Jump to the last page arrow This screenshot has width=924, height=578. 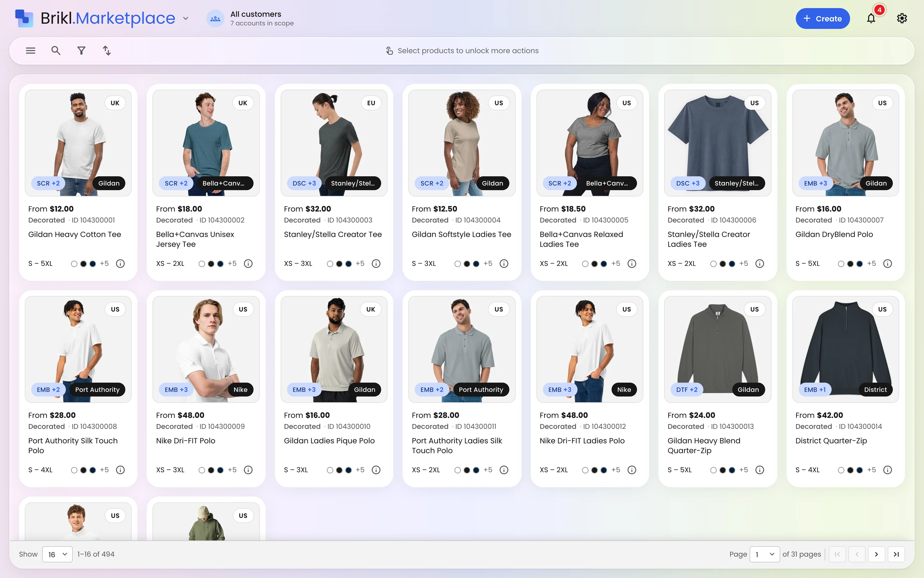(x=896, y=554)
